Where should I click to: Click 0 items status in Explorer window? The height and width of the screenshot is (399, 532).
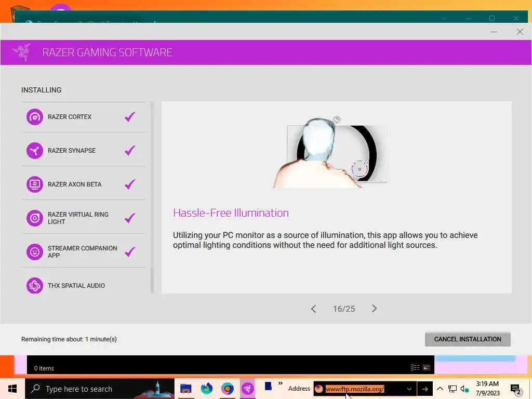click(44, 368)
